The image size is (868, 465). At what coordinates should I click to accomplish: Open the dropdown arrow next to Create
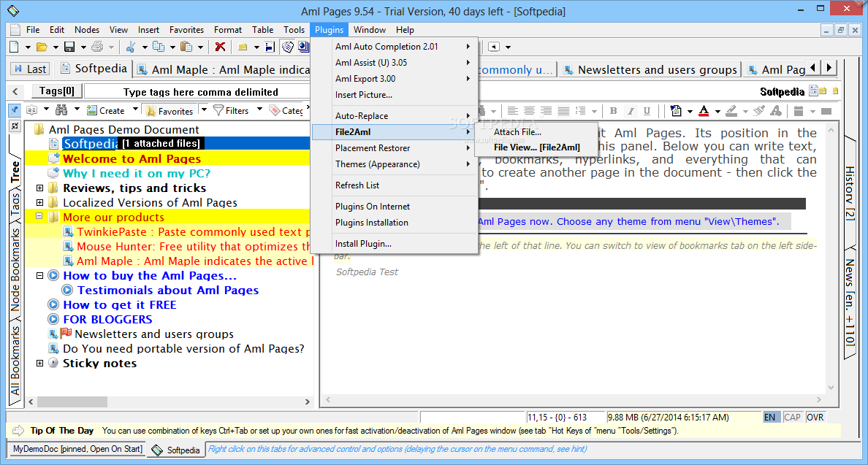pyautogui.click(x=135, y=109)
